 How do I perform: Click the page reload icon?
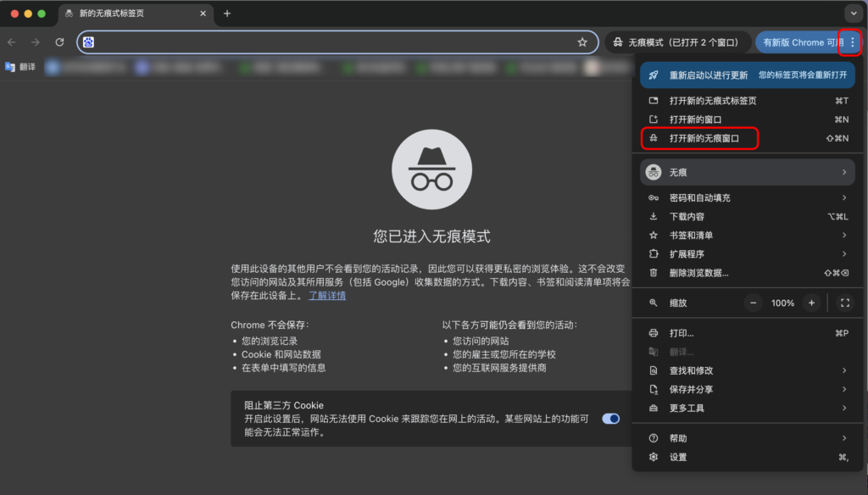point(59,42)
